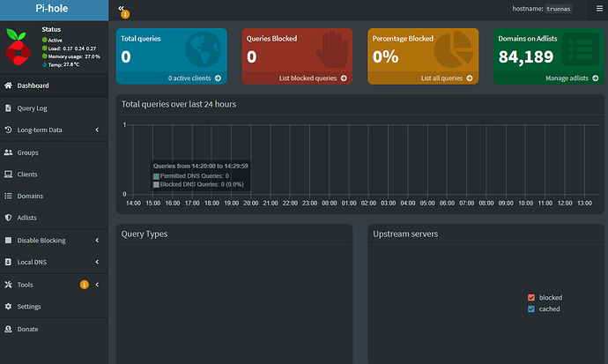Click the Query Log file icon
Viewport: 608px width, 364px height.
(9, 108)
